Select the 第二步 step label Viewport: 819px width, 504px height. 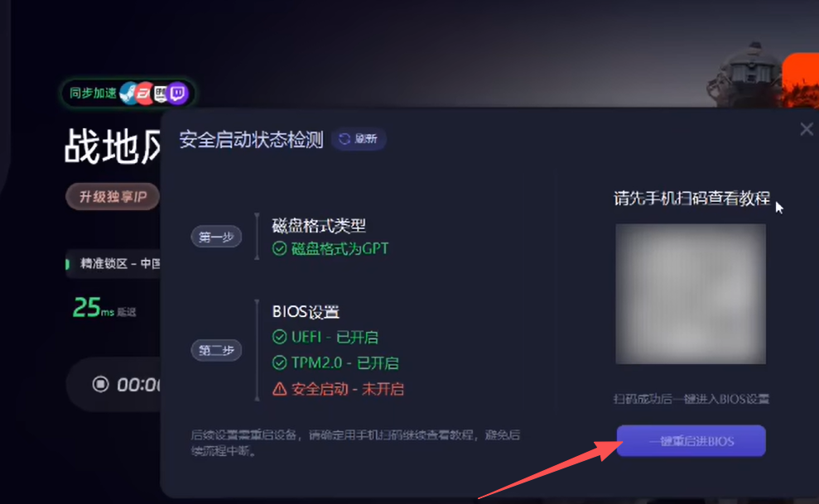pyautogui.click(x=216, y=350)
